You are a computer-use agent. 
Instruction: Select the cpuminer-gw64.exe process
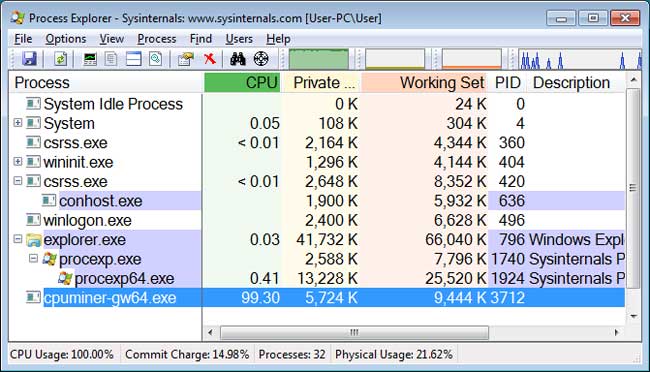tap(317, 298)
